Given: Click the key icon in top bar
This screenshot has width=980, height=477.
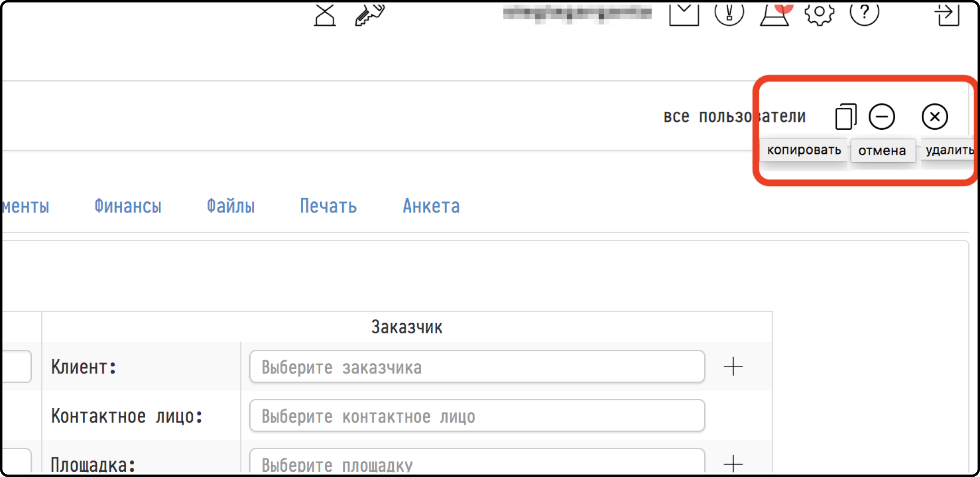Looking at the screenshot, I should click(x=369, y=15).
